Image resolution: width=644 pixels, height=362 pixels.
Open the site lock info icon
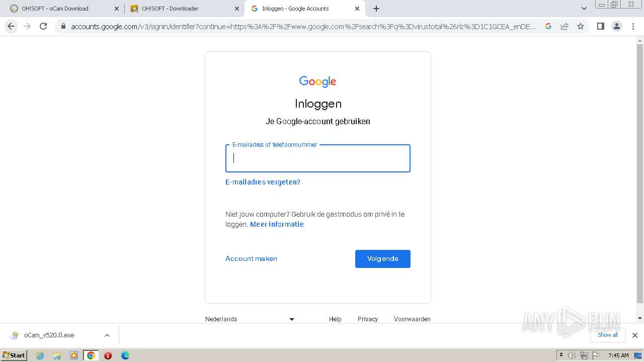pyautogui.click(x=63, y=27)
